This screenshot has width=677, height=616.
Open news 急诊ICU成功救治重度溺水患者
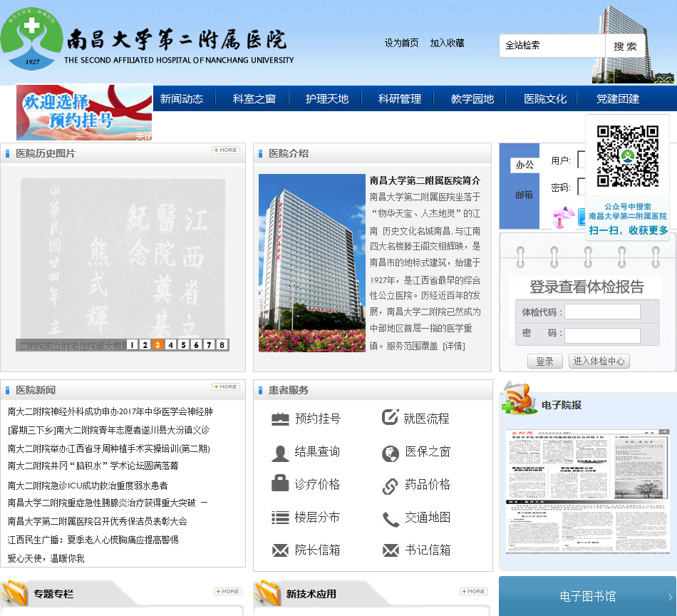pos(88,486)
